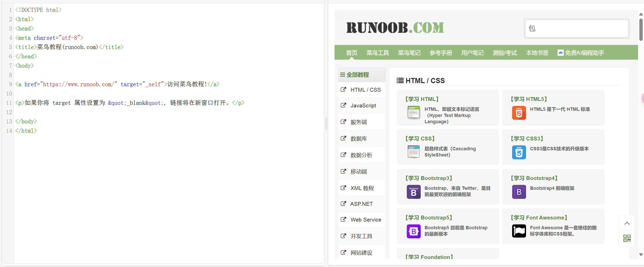Screen dimensions: 644x267
Task: Click external-link icon beside 网站建设
Action: point(343,253)
